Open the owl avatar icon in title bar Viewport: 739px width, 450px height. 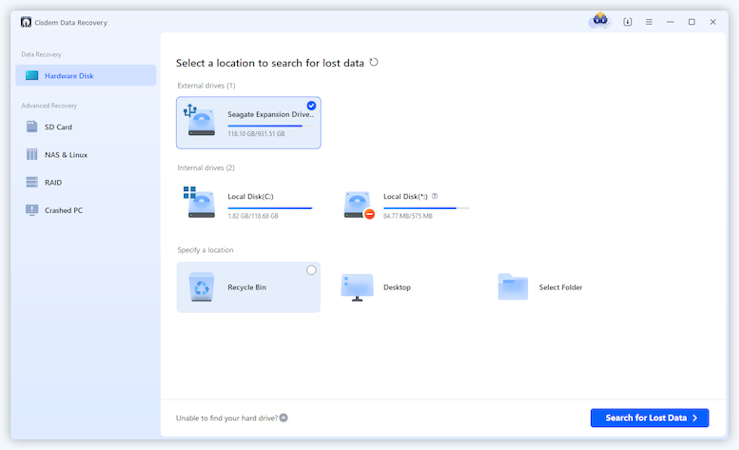point(600,21)
